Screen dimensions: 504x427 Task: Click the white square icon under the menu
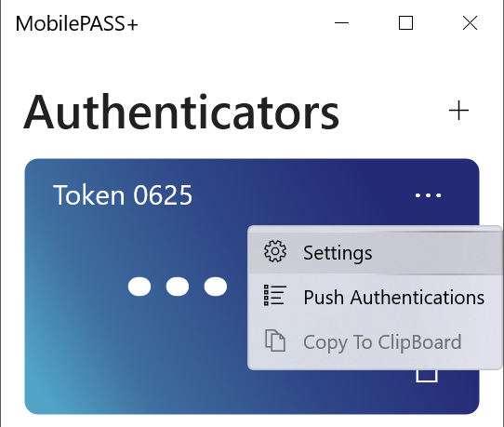point(427,376)
